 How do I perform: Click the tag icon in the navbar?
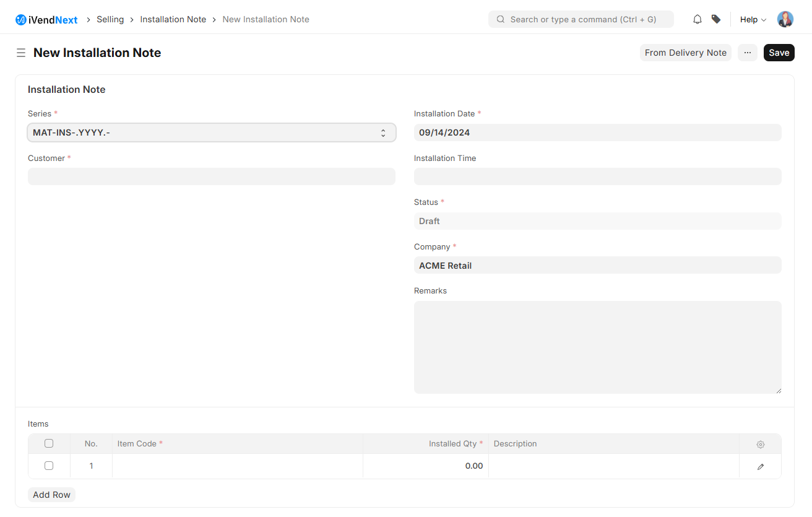point(716,19)
